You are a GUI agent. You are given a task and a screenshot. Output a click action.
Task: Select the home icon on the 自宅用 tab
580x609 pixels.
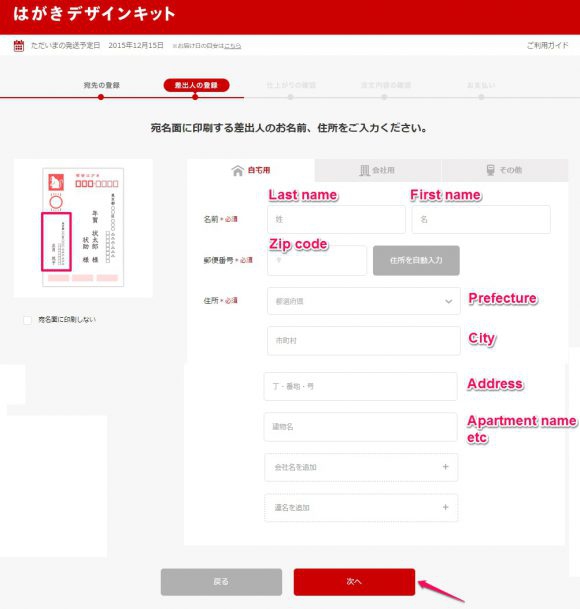237,170
